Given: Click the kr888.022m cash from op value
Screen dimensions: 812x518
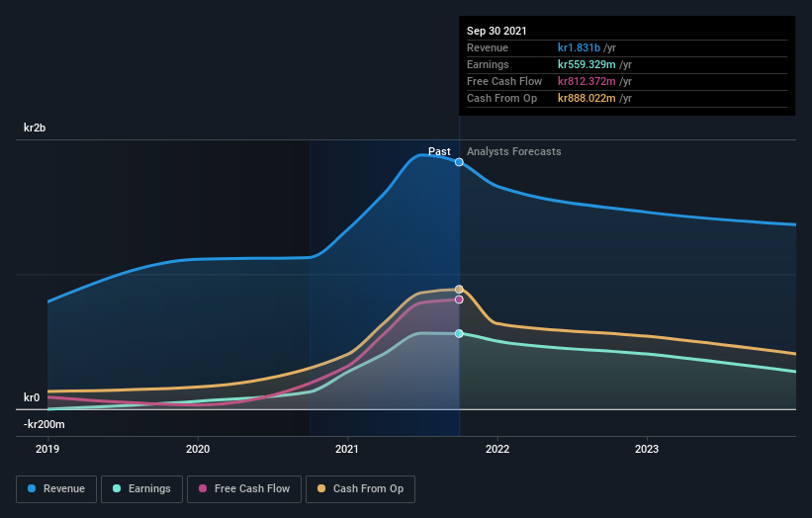Looking at the screenshot, I should (x=586, y=98).
